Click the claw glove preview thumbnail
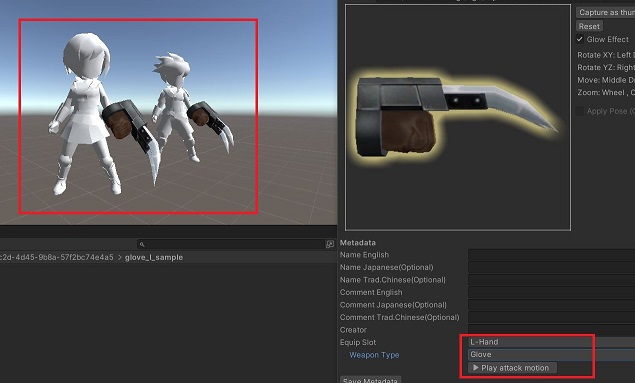635x383 pixels. (458, 118)
